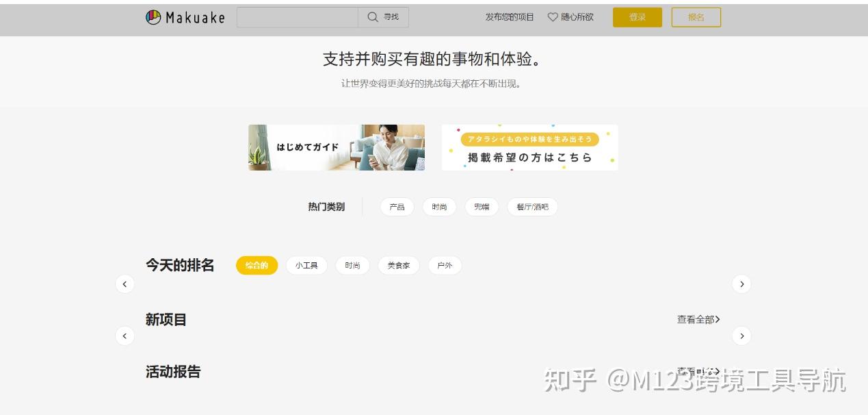Click the 揭載希望の方はこちら banner
The height and width of the screenshot is (415, 868).
tap(529, 147)
